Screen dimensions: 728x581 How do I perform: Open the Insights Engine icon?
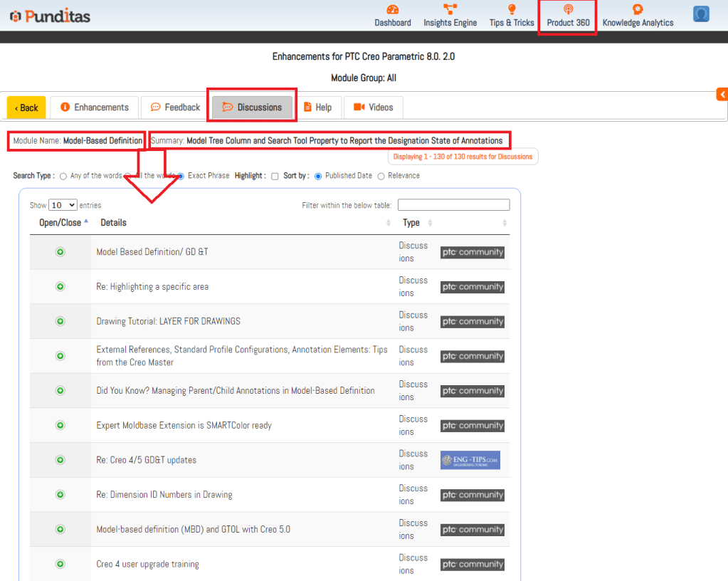(450, 10)
